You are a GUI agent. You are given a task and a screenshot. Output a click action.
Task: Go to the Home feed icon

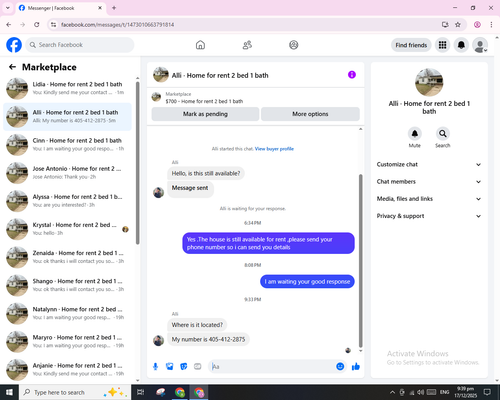tap(200, 45)
